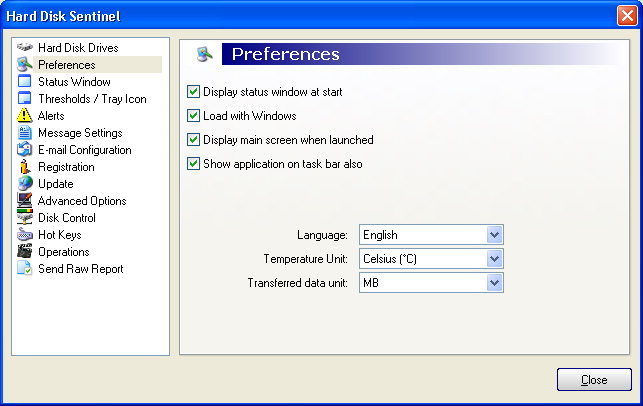
Task: Open the Hard Disk Drives page
Action: 78,48
